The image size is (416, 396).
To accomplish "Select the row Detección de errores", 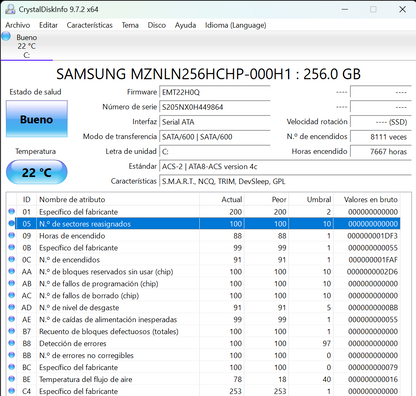I will [x=203, y=343].
